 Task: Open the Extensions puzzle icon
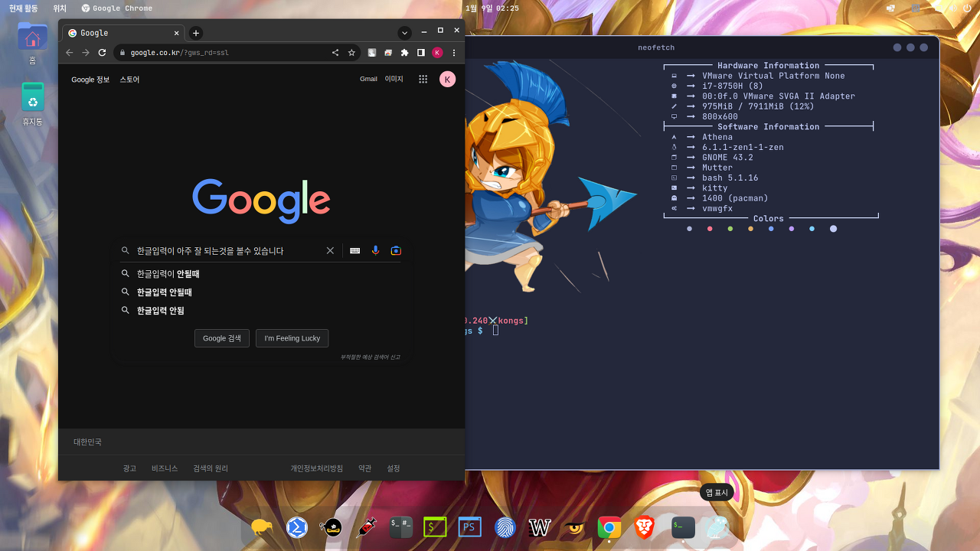(x=404, y=53)
